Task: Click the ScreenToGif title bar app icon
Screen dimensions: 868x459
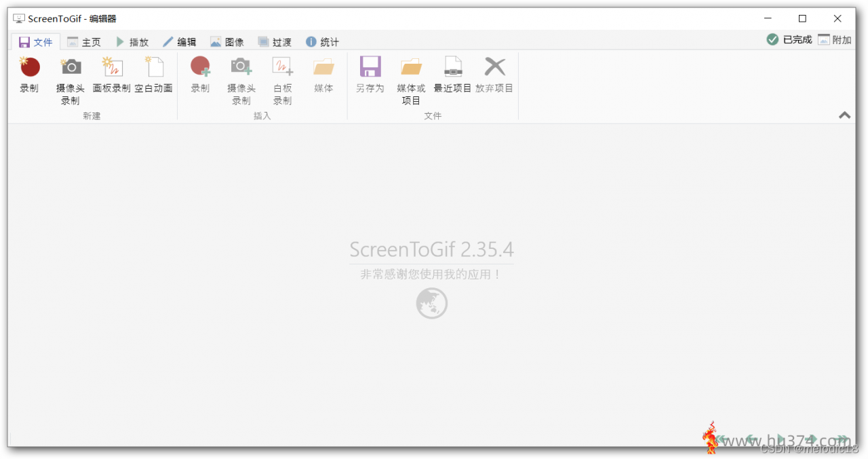Action: 19,19
